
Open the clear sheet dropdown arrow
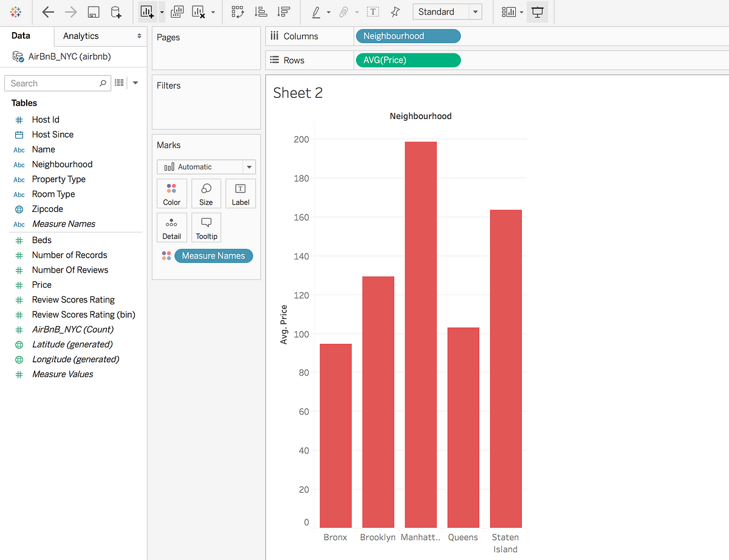pyautogui.click(x=213, y=12)
